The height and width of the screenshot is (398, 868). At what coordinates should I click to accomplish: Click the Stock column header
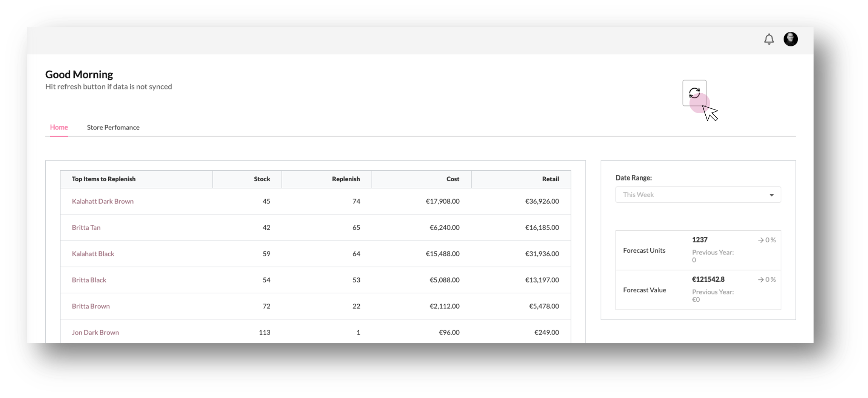(262, 179)
